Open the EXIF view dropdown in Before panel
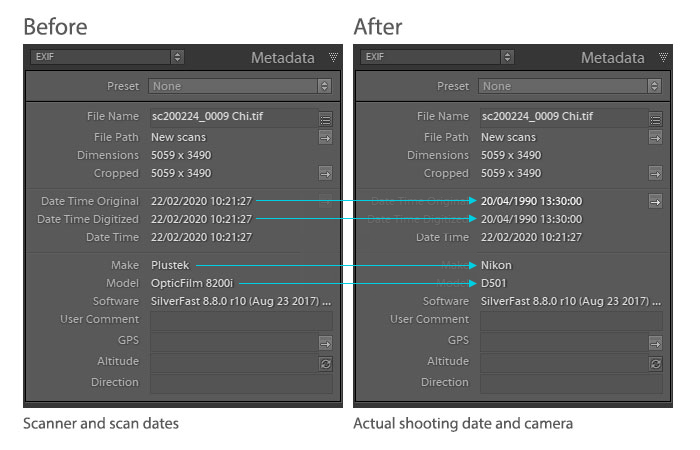 (107, 58)
